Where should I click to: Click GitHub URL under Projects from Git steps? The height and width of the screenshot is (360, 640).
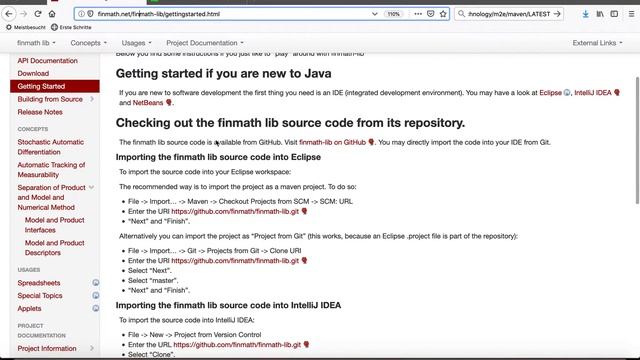pyautogui.click(x=235, y=260)
